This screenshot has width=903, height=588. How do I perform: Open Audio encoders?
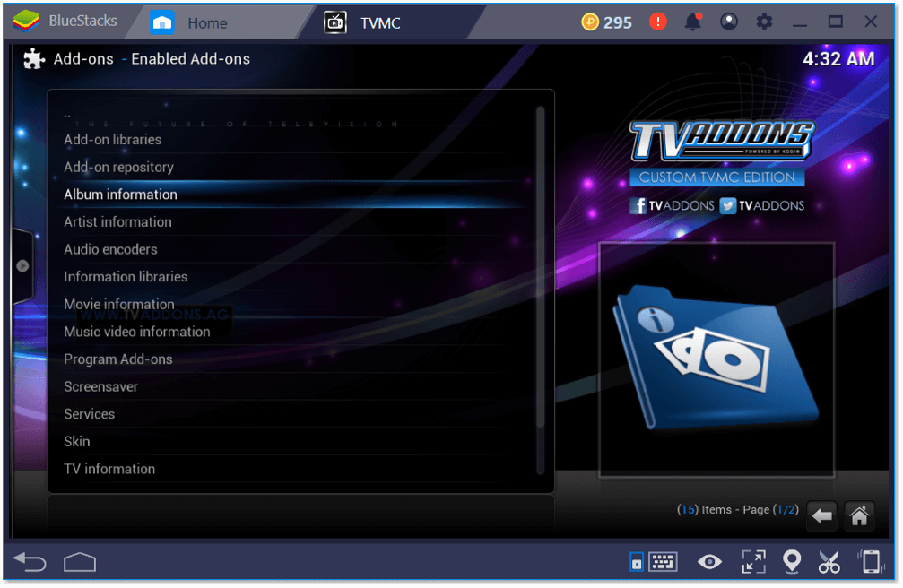click(294, 249)
